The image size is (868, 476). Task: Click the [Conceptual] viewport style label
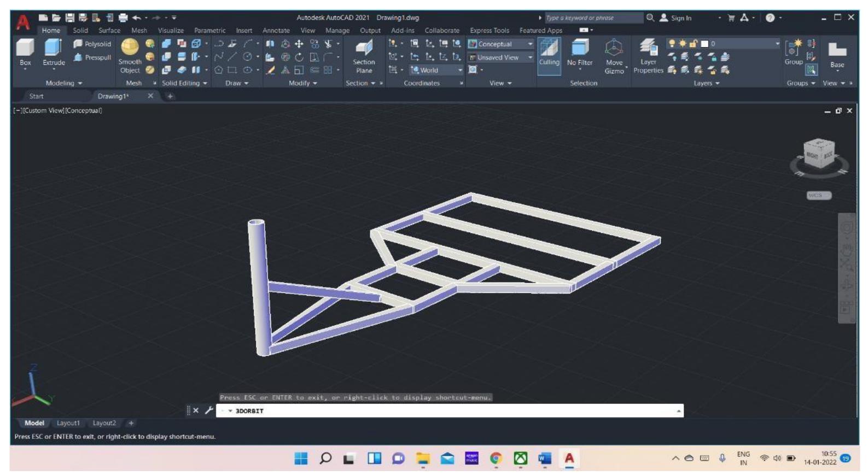coord(84,110)
